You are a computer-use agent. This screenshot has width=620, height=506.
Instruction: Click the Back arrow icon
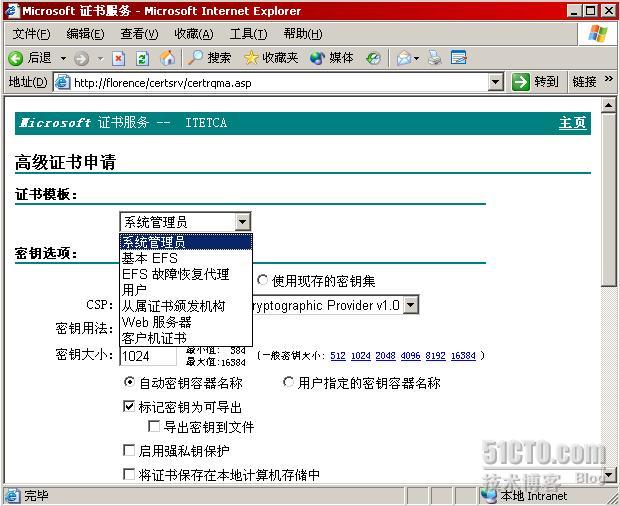point(16,59)
